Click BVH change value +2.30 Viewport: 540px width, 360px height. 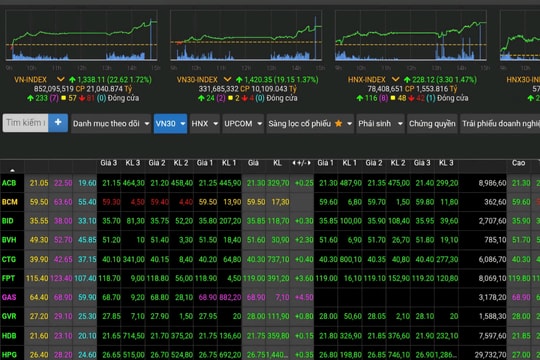(x=304, y=240)
